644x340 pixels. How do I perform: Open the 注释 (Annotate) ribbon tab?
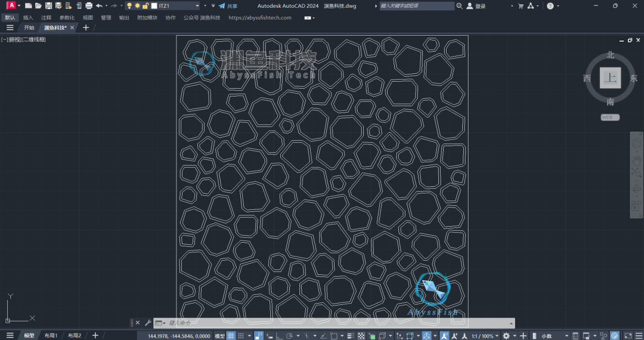(46, 18)
